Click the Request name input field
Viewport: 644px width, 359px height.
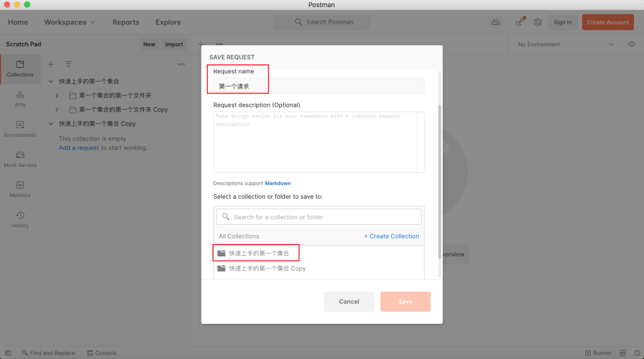tap(318, 86)
